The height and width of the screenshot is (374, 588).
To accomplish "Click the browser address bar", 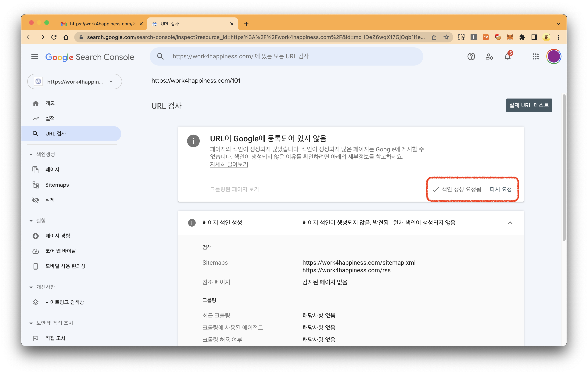I will pos(244,37).
